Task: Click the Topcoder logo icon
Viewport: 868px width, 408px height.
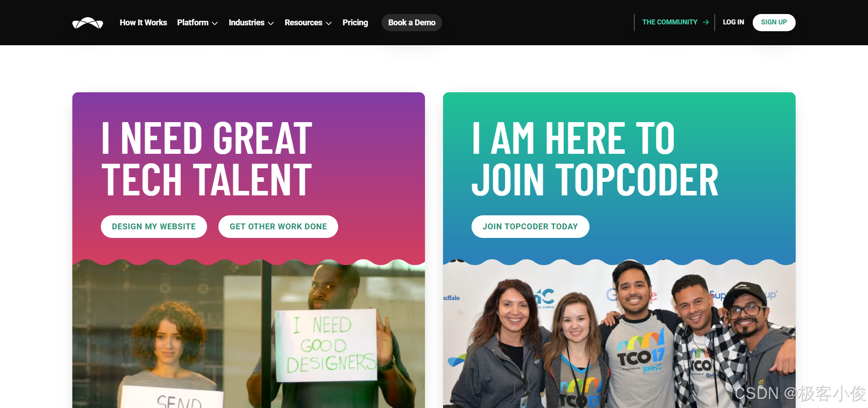Action: point(88,23)
